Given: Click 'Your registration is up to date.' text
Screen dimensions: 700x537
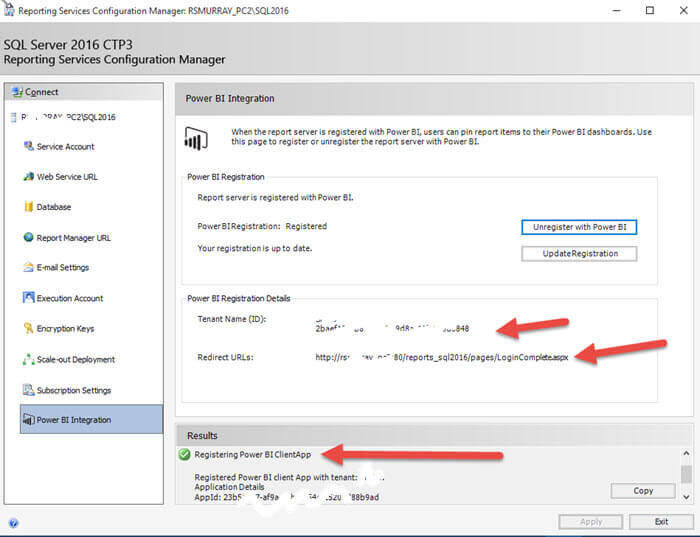Looking at the screenshot, I should point(254,248).
